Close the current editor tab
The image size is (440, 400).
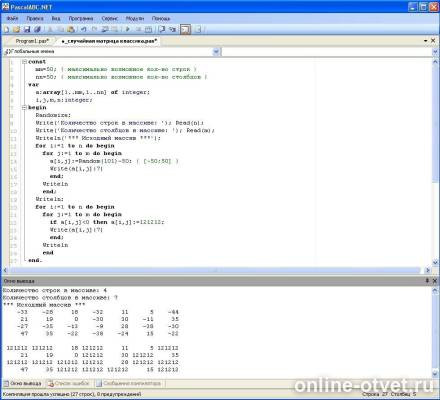coord(433,41)
